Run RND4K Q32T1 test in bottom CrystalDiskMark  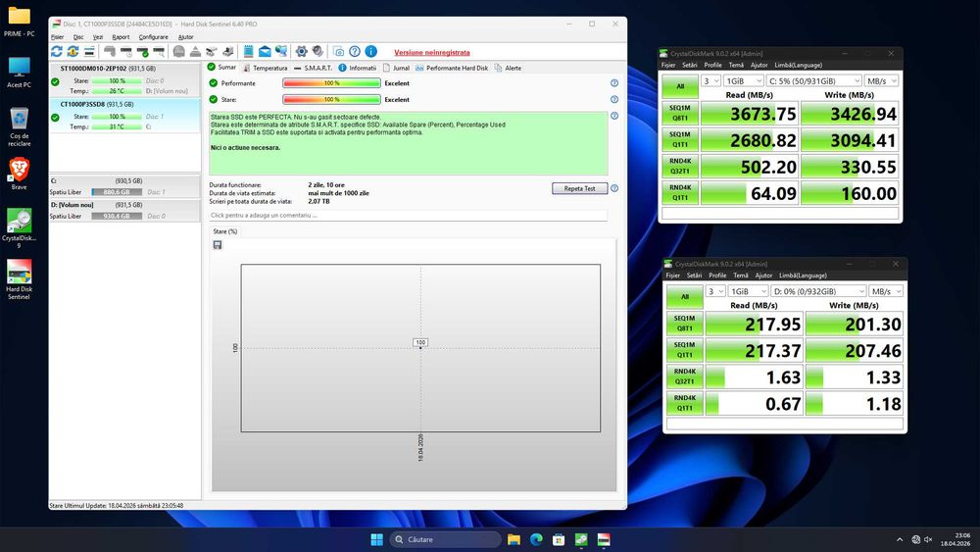click(x=685, y=376)
